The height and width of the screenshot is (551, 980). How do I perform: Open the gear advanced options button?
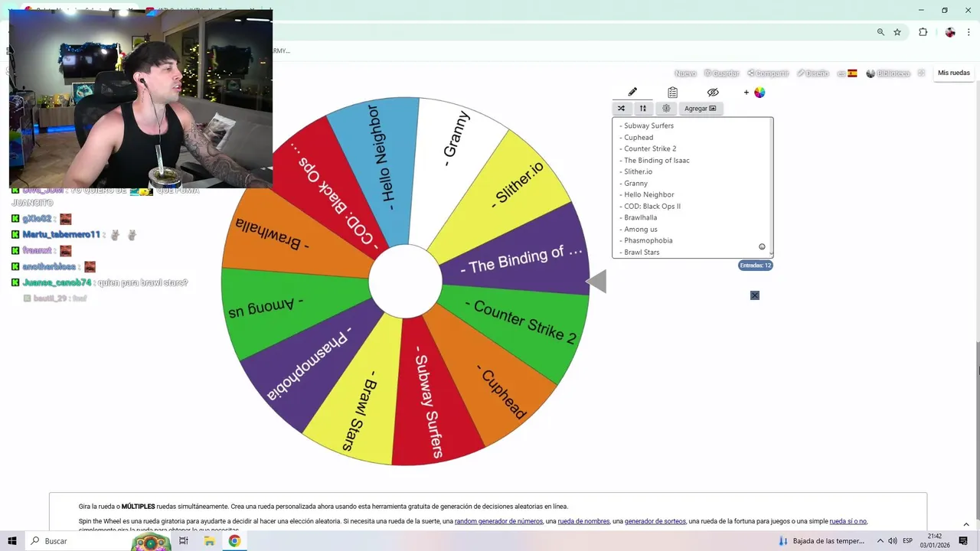[666, 109]
